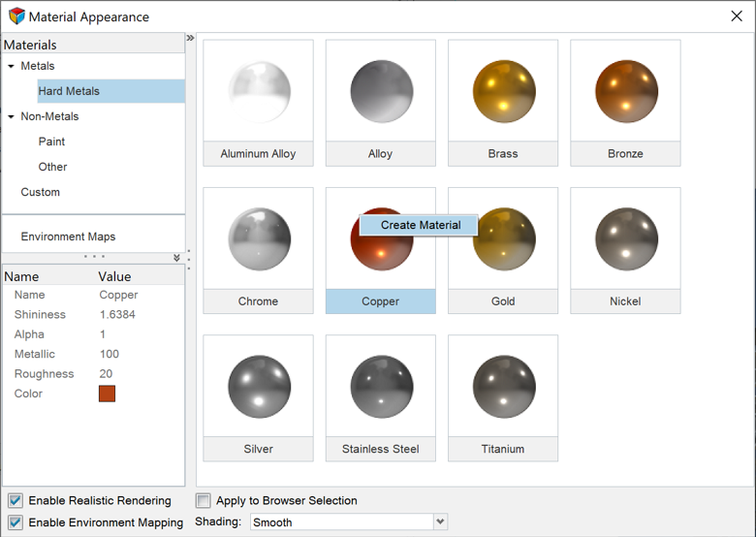Select the Aluminum Alloy material sphere

(259, 91)
